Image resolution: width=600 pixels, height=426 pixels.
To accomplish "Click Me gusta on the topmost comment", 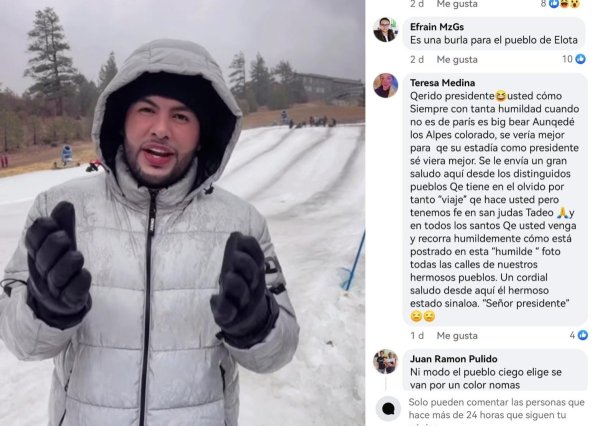I will tap(457, 4).
